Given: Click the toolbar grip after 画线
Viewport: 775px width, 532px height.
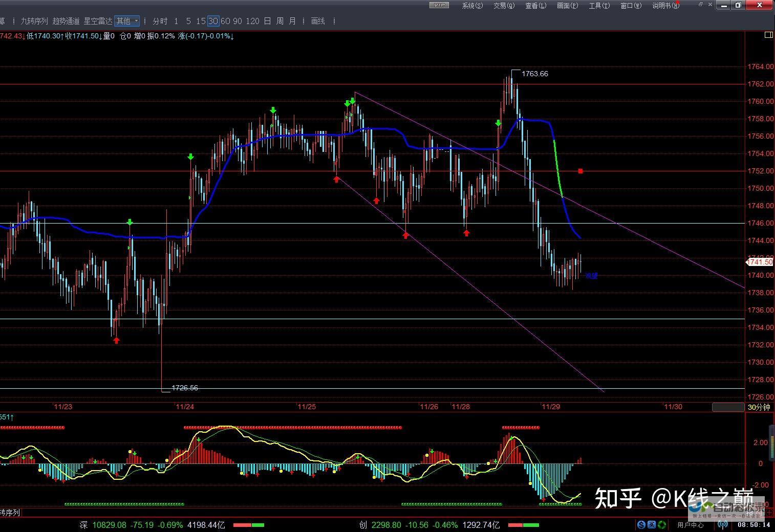Looking at the screenshot, I should tap(334, 21).
